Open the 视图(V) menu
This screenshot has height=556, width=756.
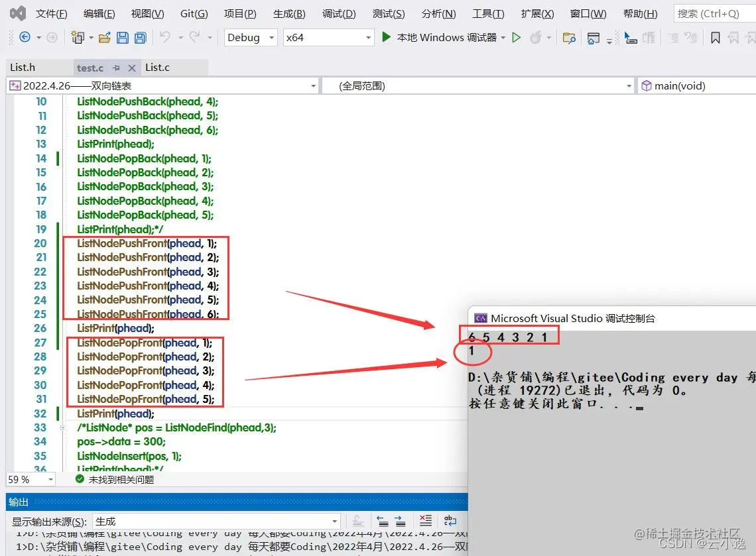coord(147,13)
